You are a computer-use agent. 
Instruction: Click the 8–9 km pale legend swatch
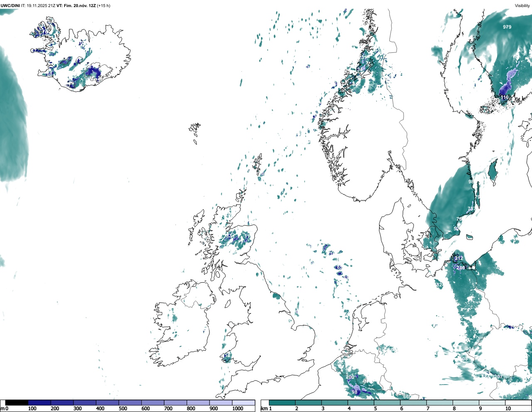click(x=465, y=402)
